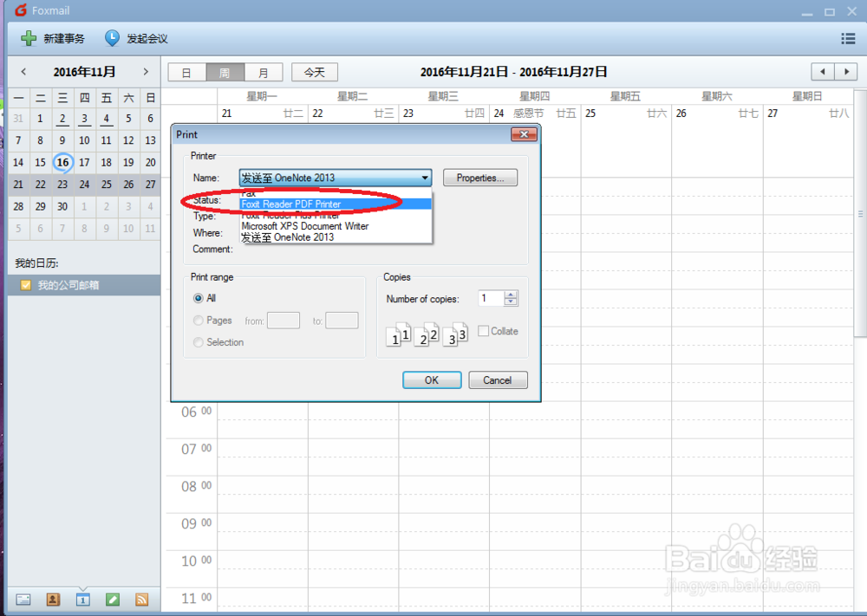Confirm printing with the OK button
The image size is (867, 616).
point(432,380)
